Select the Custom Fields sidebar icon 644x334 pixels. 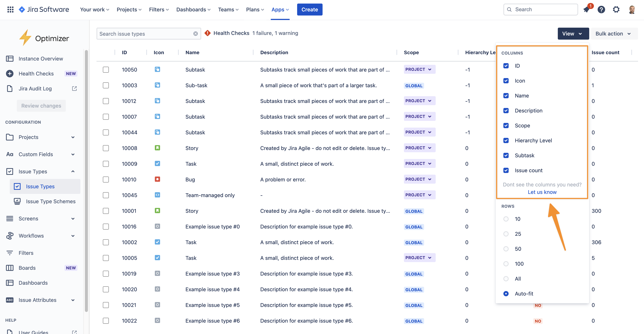10,154
